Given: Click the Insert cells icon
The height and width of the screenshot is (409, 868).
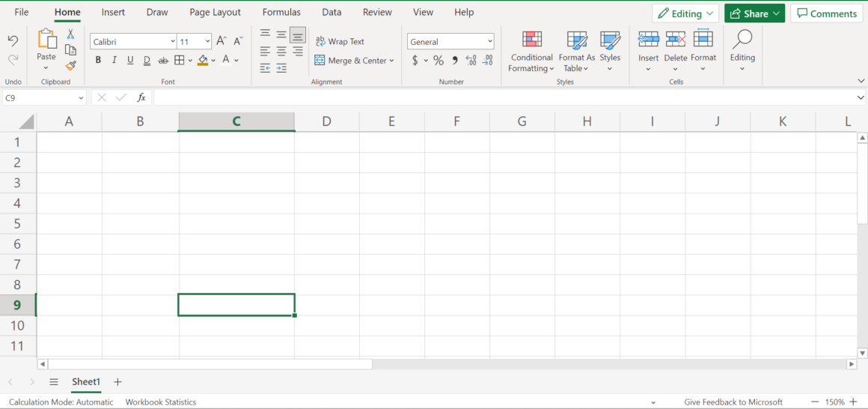Looking at the screenshot, I should pos(648,39).
